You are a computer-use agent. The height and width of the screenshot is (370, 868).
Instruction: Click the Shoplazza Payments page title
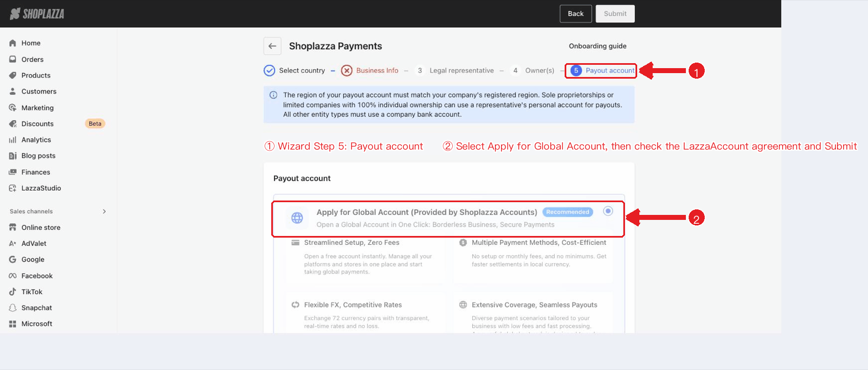pos(335,47)
